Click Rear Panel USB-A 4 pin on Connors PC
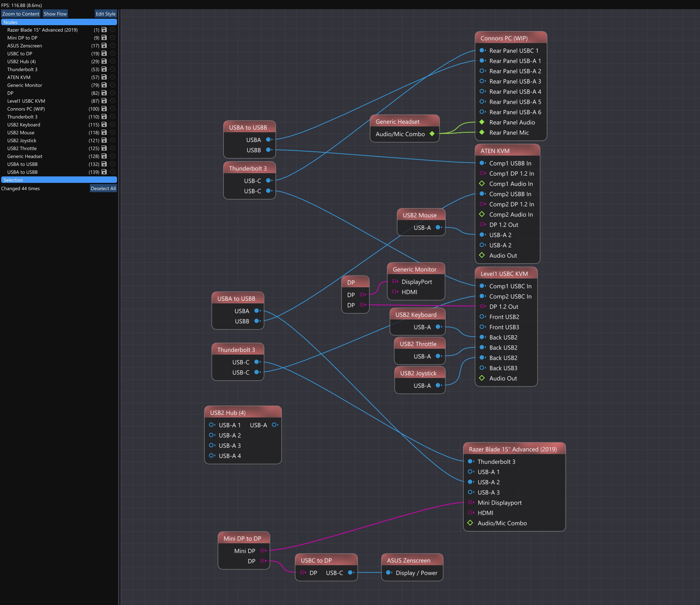 coord(482,91)
